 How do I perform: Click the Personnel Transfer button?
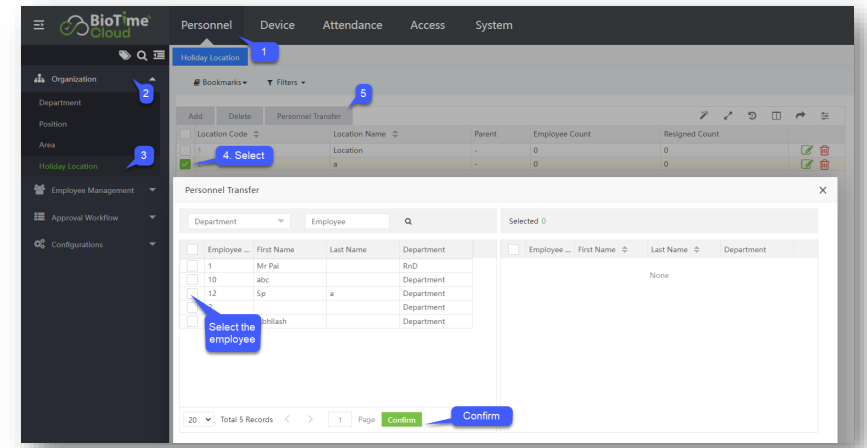[x=308, y=116]
